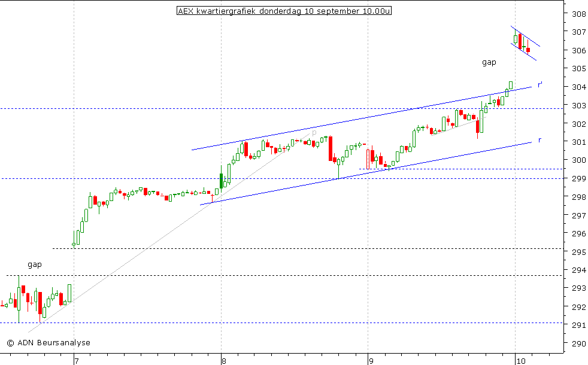Screen dimensions: 588x365
Task: Click price axis value 302
Action: 579,124
